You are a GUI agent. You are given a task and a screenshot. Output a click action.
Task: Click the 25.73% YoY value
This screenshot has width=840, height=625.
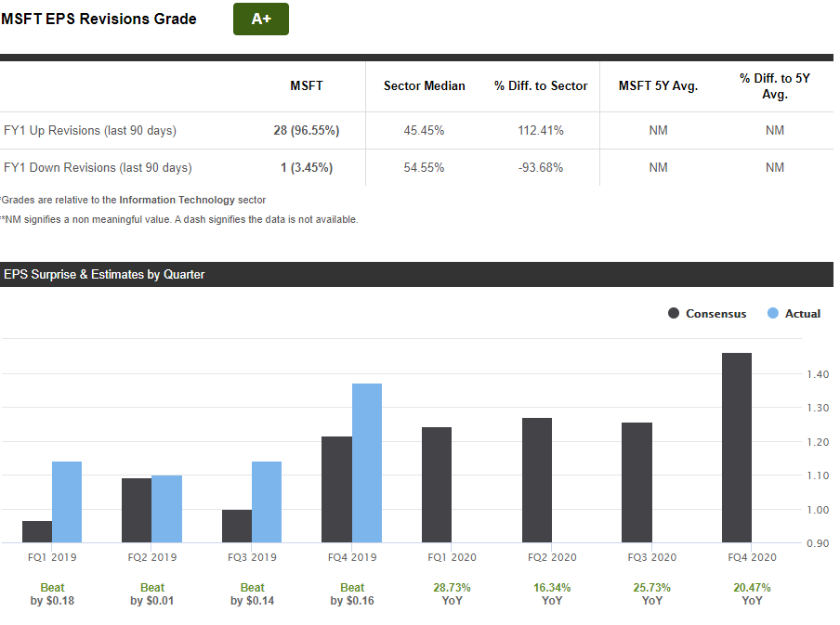pyautogui.click(x=652, y=594)
